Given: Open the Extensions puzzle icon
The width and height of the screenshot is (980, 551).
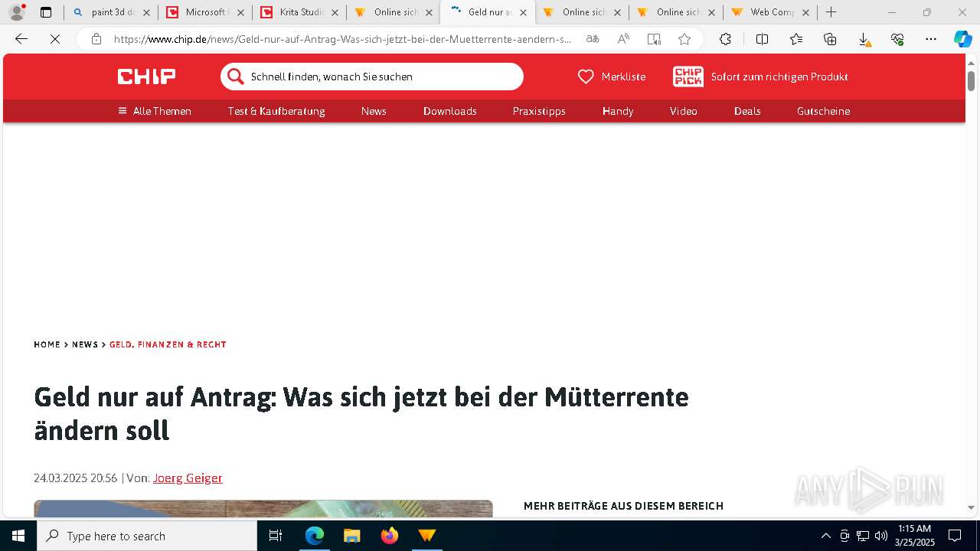Looking at the screenshot, I should tap(725, 39).
